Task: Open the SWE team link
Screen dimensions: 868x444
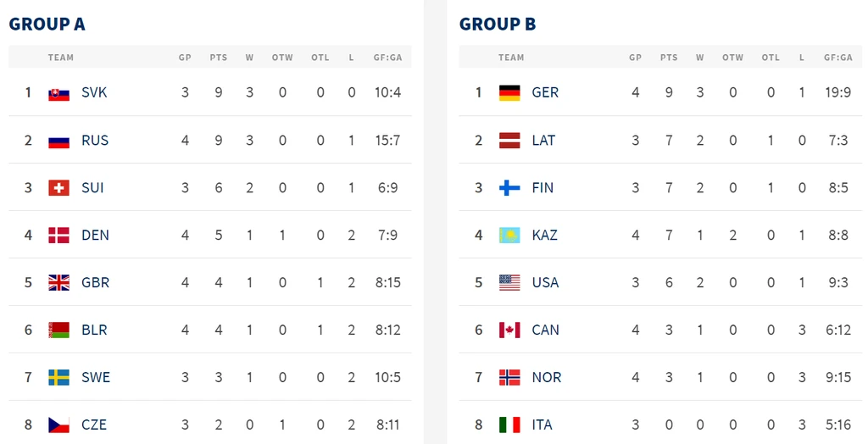Action: click(96, 378)
